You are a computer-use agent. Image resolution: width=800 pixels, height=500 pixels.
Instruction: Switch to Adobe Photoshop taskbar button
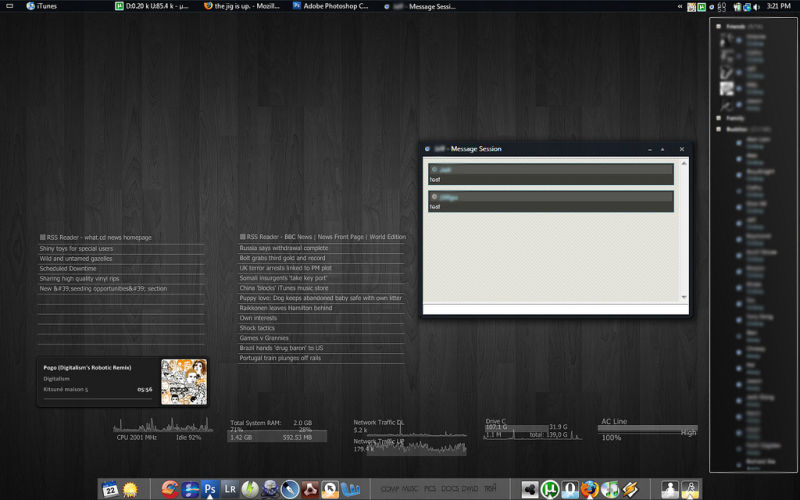[330, 6]
